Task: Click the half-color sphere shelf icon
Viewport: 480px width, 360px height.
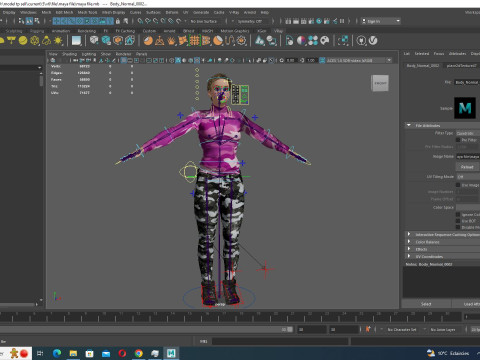Action: pos(301,41)
